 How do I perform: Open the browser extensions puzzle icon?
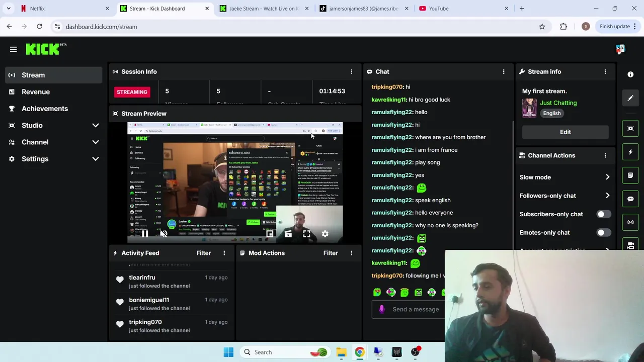[x=563, y=27]
